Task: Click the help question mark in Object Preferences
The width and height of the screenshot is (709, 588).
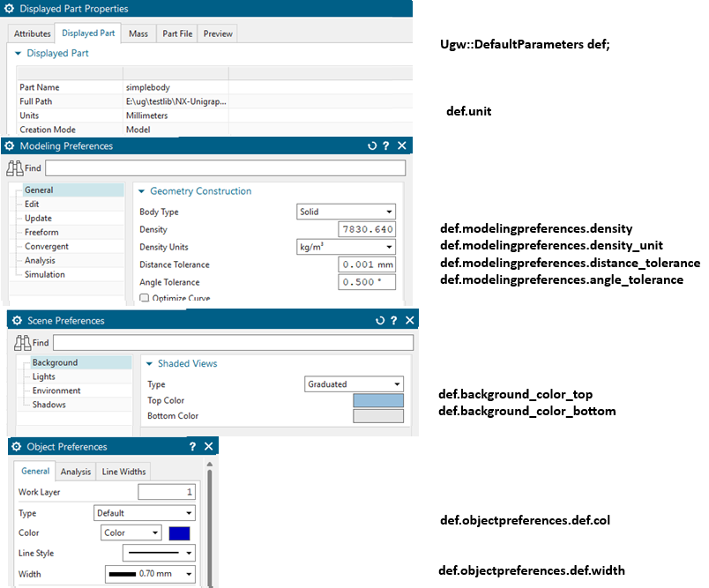Action: pyautogui.click(x=192, y=447)
